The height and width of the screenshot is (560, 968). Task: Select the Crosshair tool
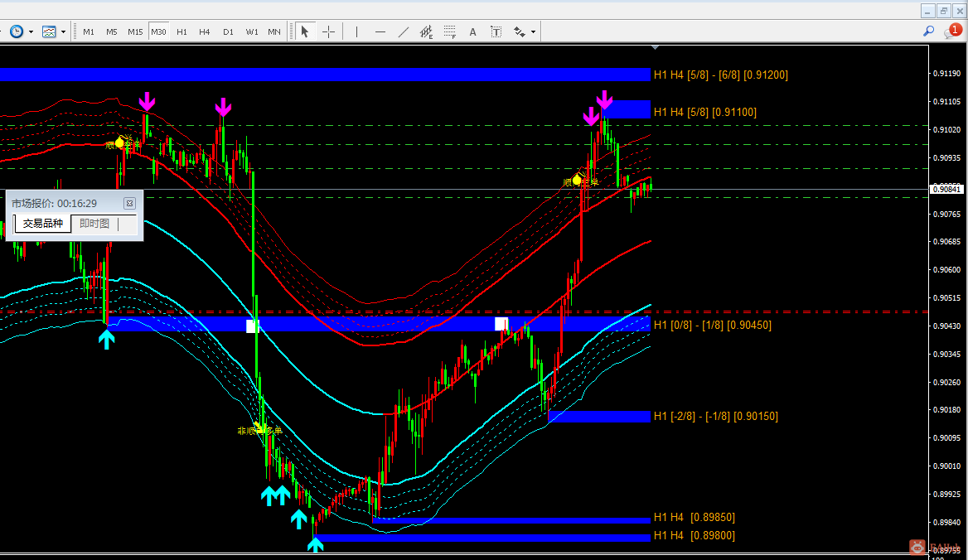tap(328, 31)
